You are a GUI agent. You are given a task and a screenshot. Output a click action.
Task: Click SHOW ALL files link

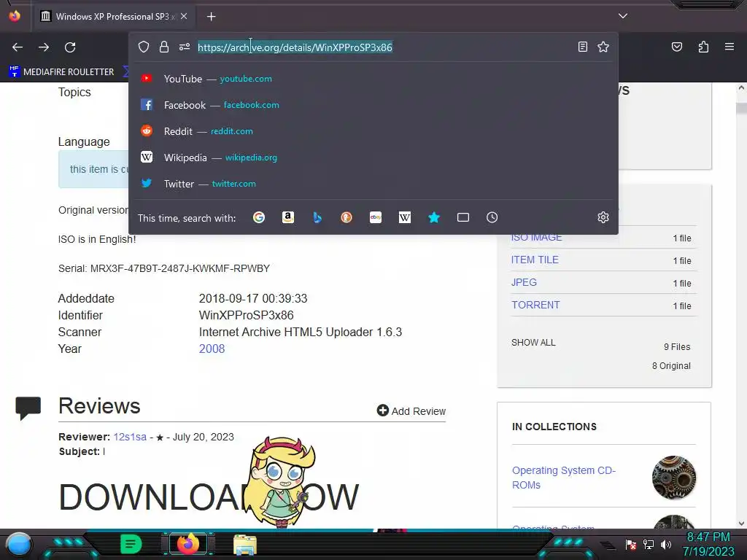coord(533,343)
